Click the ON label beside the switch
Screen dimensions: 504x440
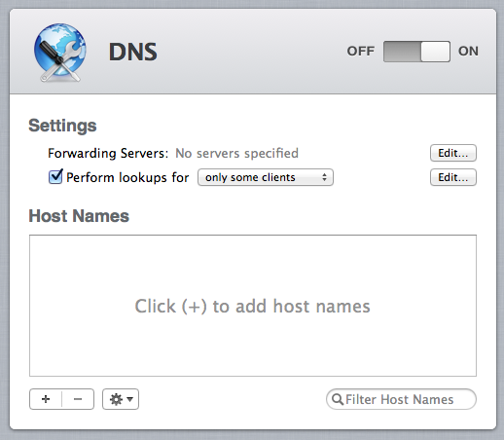pyautogui.click(x=468, y=51)
